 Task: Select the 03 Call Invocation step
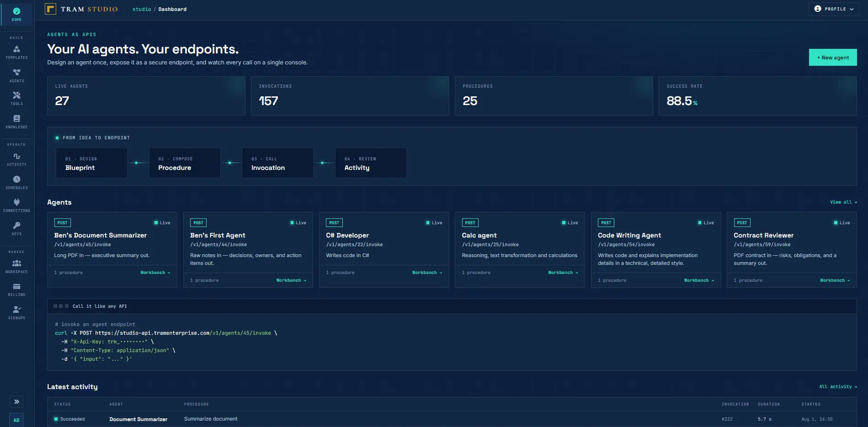click(x=277, y=163)
